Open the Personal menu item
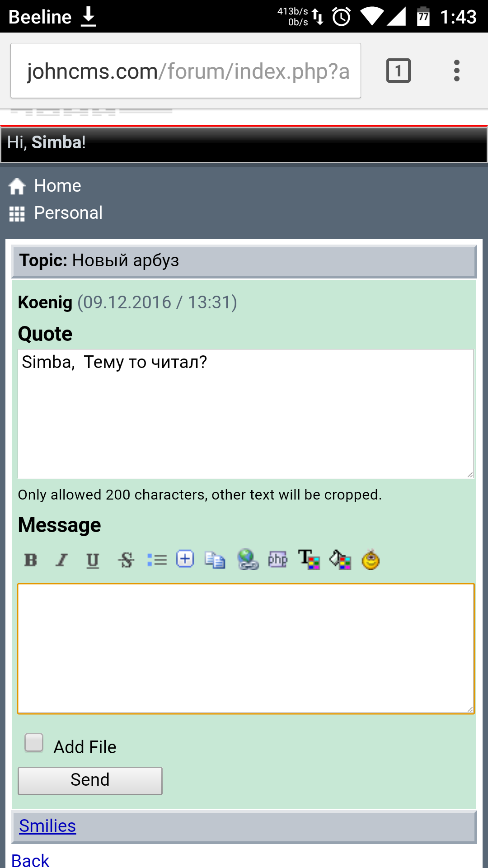This screenshot has width=488, height=868. pos(68,213)
